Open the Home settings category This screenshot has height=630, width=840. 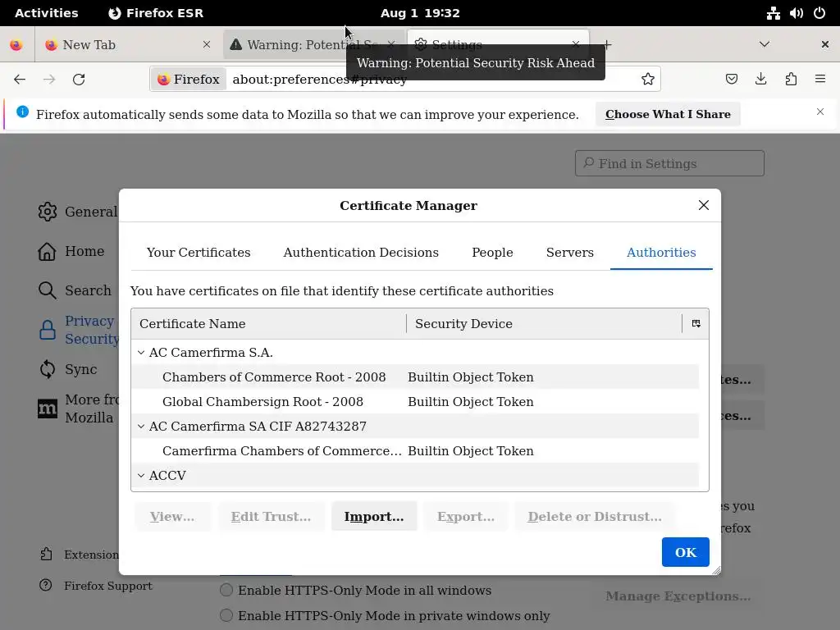coord(71,251)
